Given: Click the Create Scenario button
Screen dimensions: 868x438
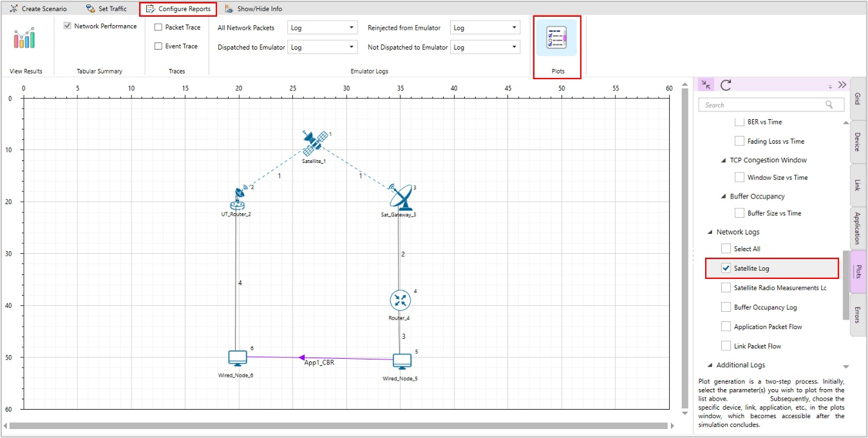Looking at the screenshot, I should pos(38,9).
